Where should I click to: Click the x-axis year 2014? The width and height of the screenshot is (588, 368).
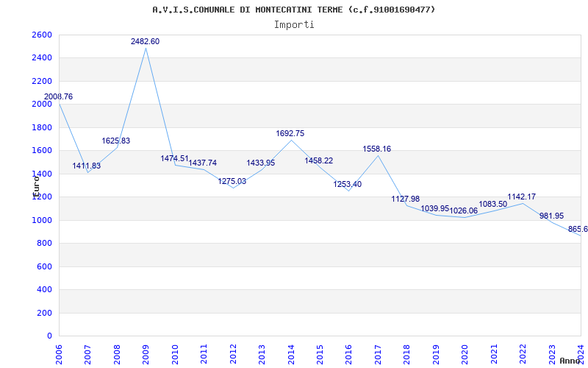[291, 355]
